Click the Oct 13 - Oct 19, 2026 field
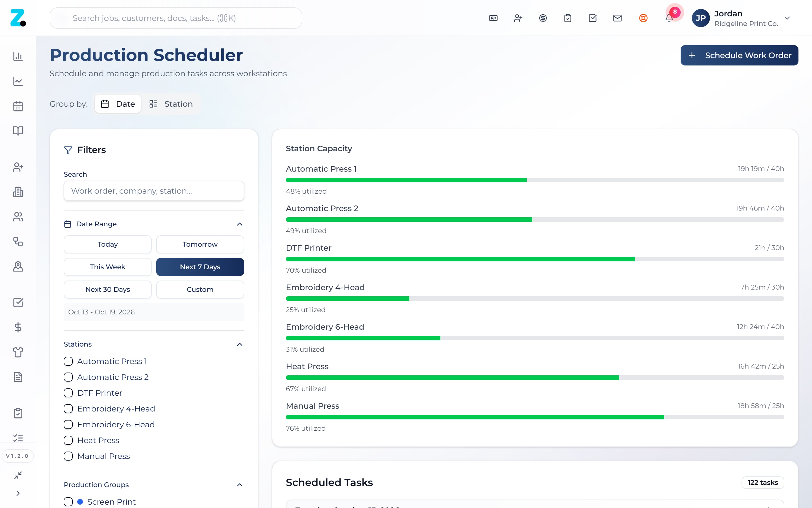This screenshot has width=812, height=508. click(154, 312)
